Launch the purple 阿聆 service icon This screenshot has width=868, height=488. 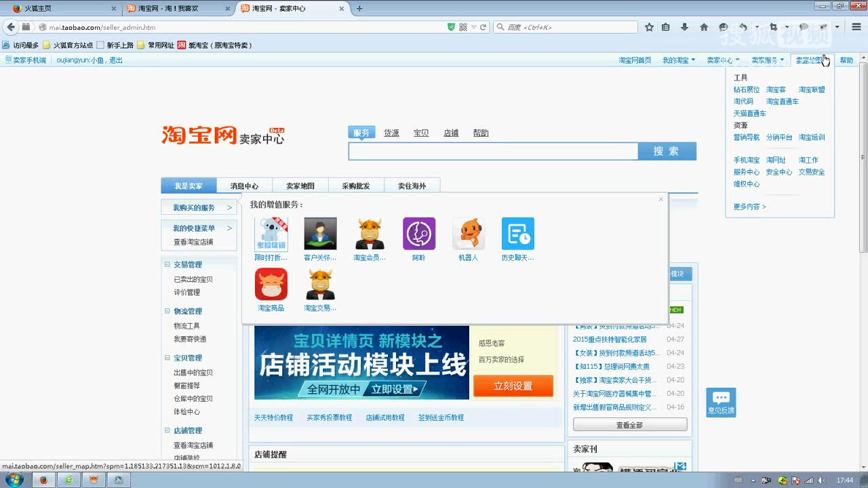[419, 234]
